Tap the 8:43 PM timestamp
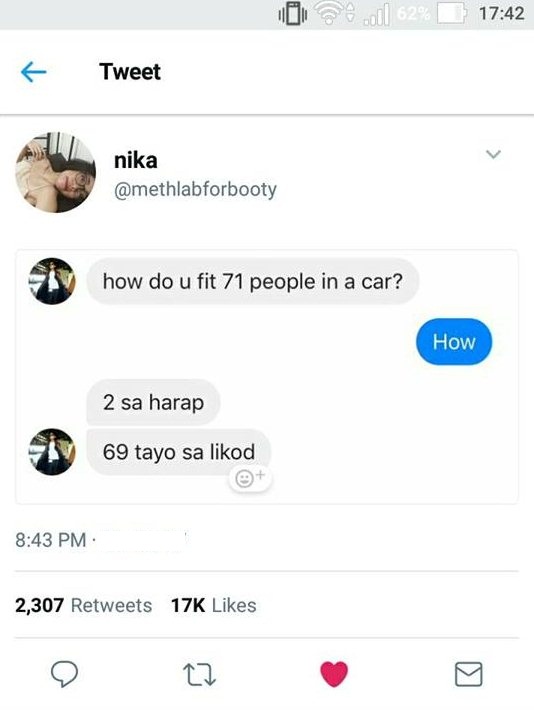This screenshot has height=710, width=534. 51,540
